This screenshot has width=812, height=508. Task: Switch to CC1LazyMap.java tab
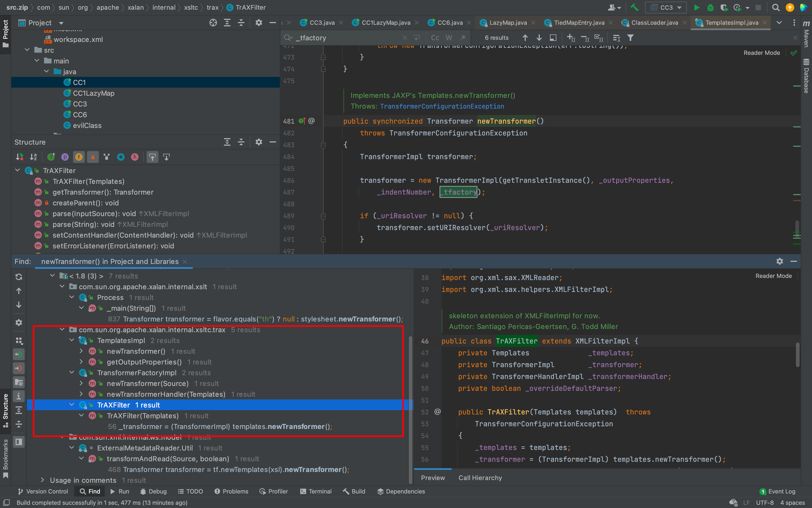point(386,23)
